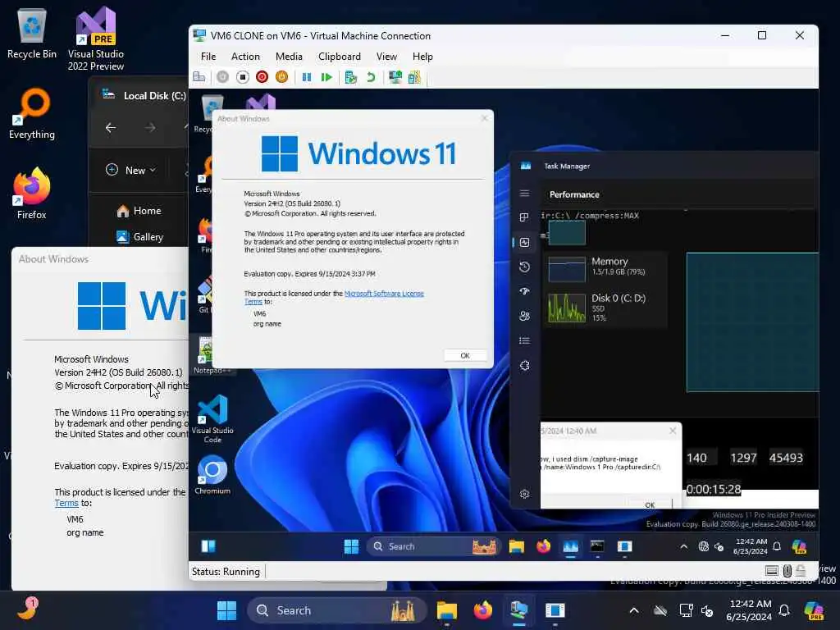This screenshot has height=630, width=840.
Task: Open the Clipboard menu
Action: coord(339,57)
